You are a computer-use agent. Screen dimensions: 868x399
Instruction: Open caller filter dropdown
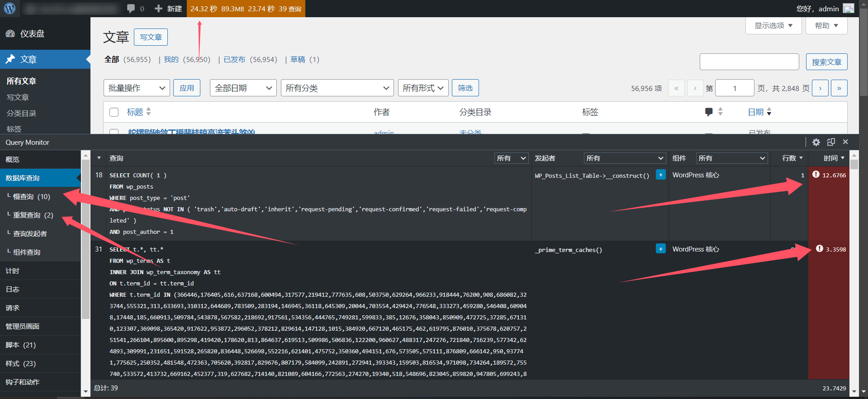(x=625, y=158)
